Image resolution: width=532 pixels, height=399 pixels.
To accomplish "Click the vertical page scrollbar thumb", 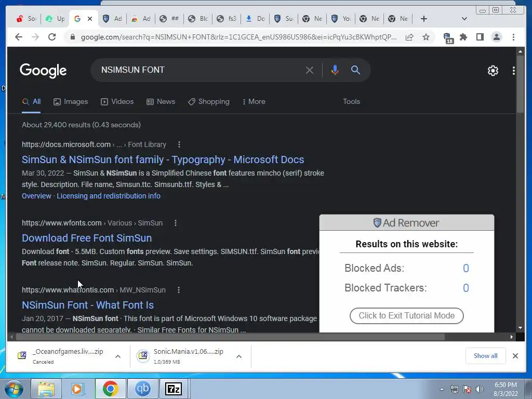I will pos(520,84).
